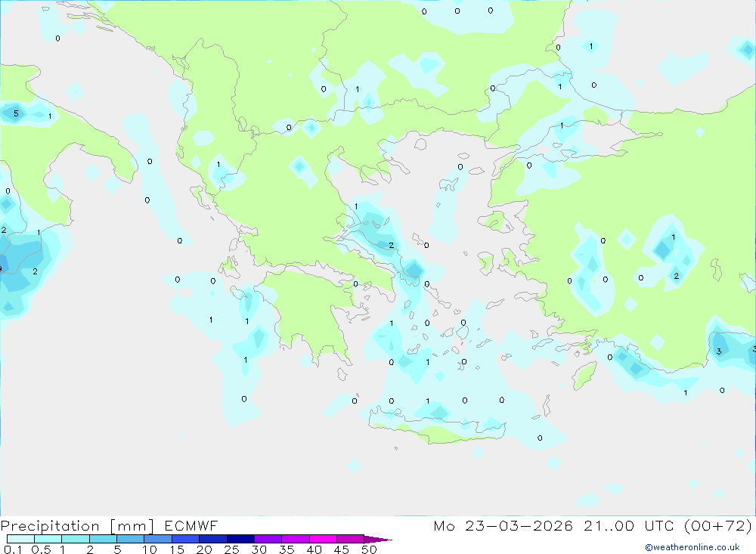The height and width of the screenshot is (554, 756).
Task: Click the fully visible map value '3' off southern Turkey
Action: click(719, 351)
